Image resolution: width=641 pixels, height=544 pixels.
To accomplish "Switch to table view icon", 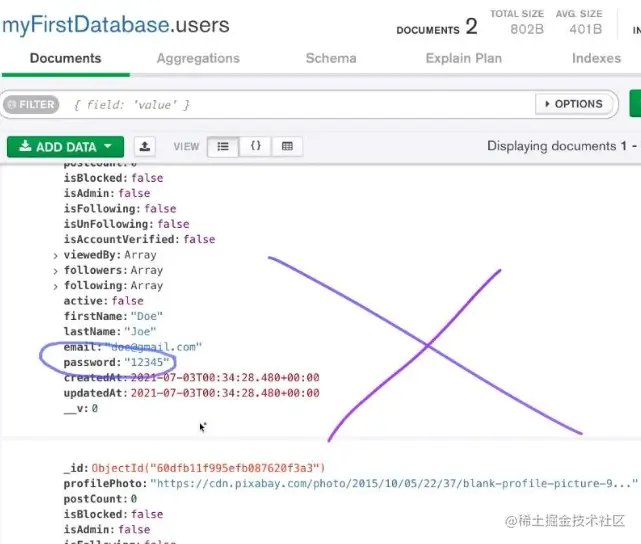I will point(287,146).
